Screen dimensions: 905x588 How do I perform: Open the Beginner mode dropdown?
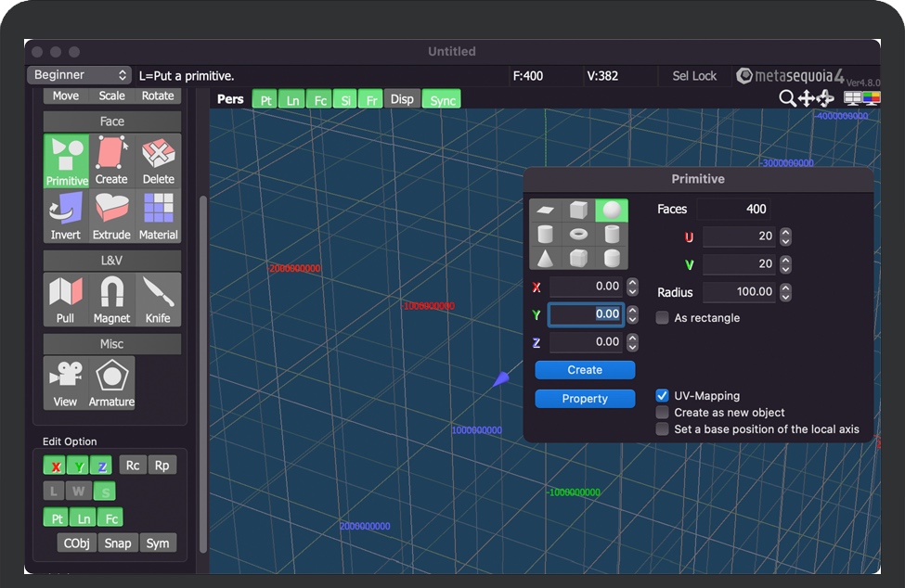[79, 75]
